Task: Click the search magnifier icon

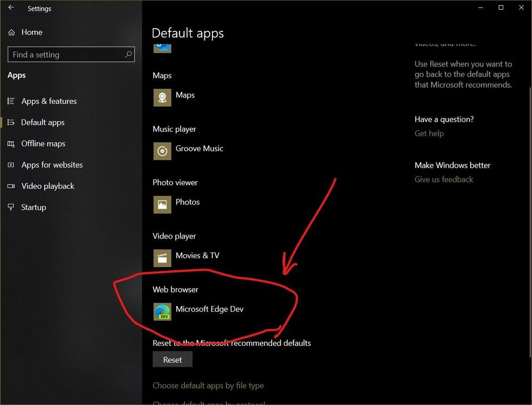Action: (128, 54)
